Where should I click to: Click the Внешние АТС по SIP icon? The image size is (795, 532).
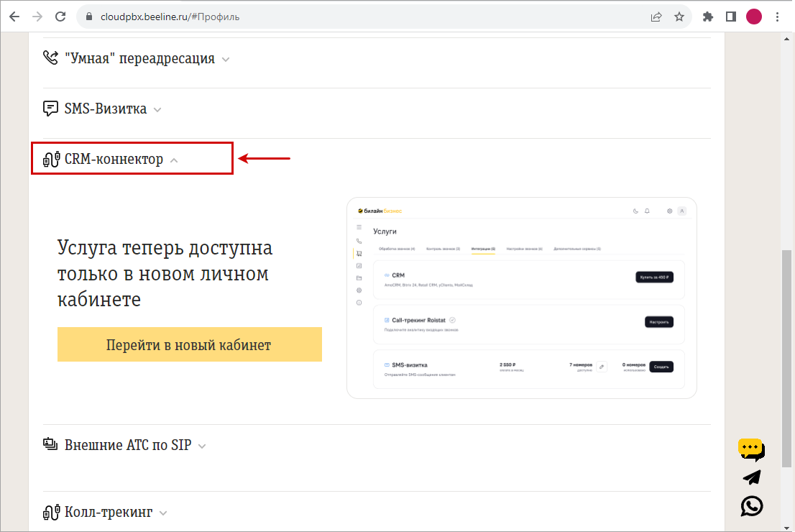(51, 444)
